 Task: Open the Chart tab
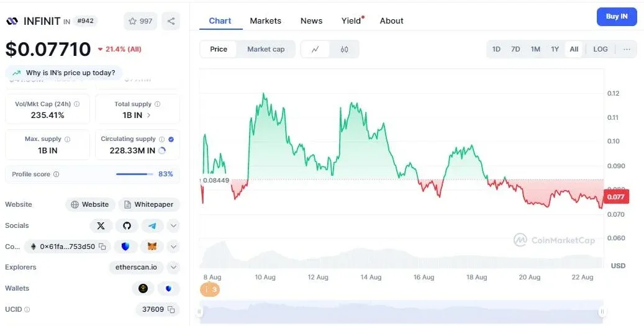pos(220,21)
